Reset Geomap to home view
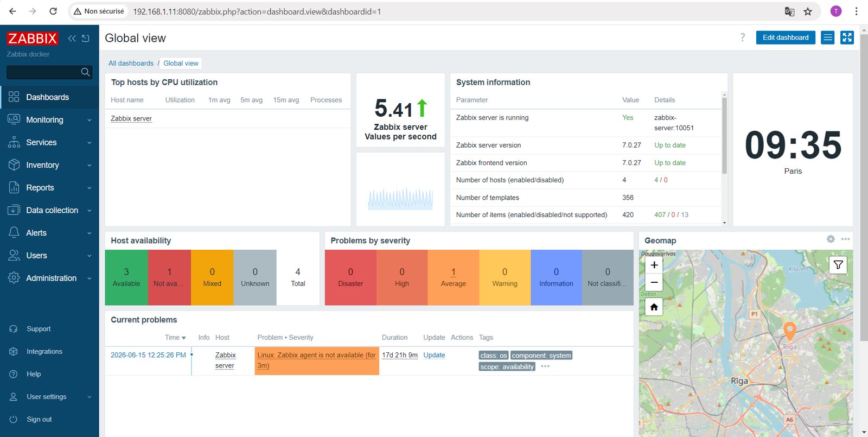This screenshot has height=437, width=868. 654,307
